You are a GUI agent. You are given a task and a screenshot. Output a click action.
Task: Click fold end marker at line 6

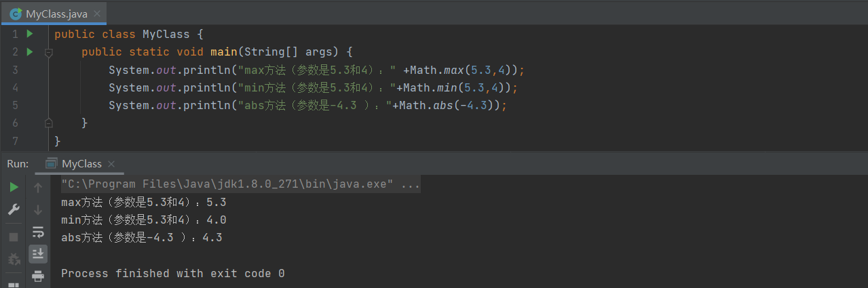tap(48, 123)
